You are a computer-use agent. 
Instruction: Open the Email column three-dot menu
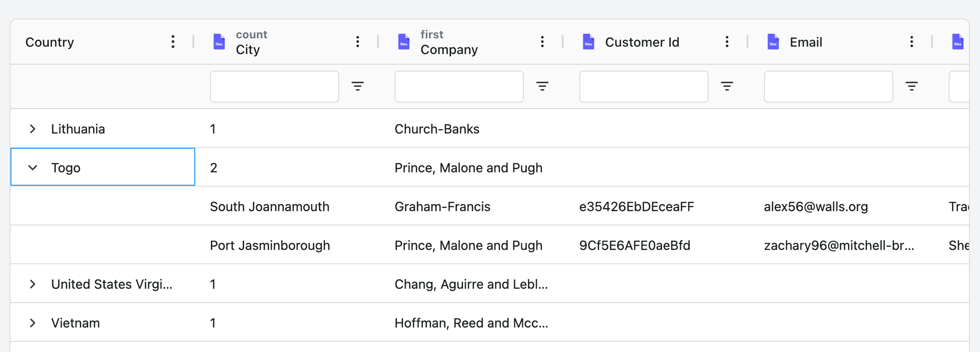912,42
